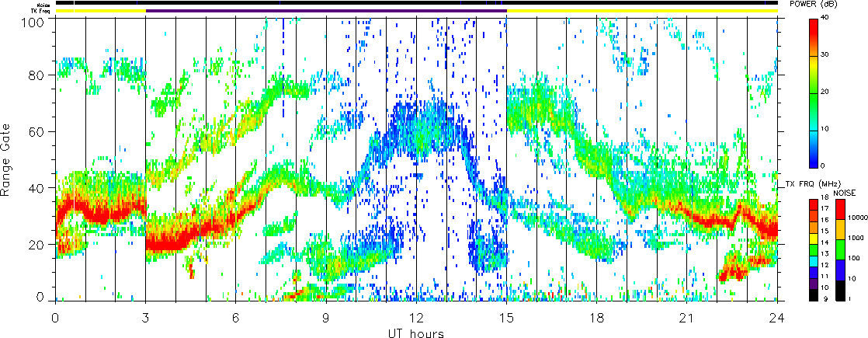868x338 pixels.
Task: Select the 0 label on POWER colorbar
Action: pyautogui.click(x=824, y=166)
